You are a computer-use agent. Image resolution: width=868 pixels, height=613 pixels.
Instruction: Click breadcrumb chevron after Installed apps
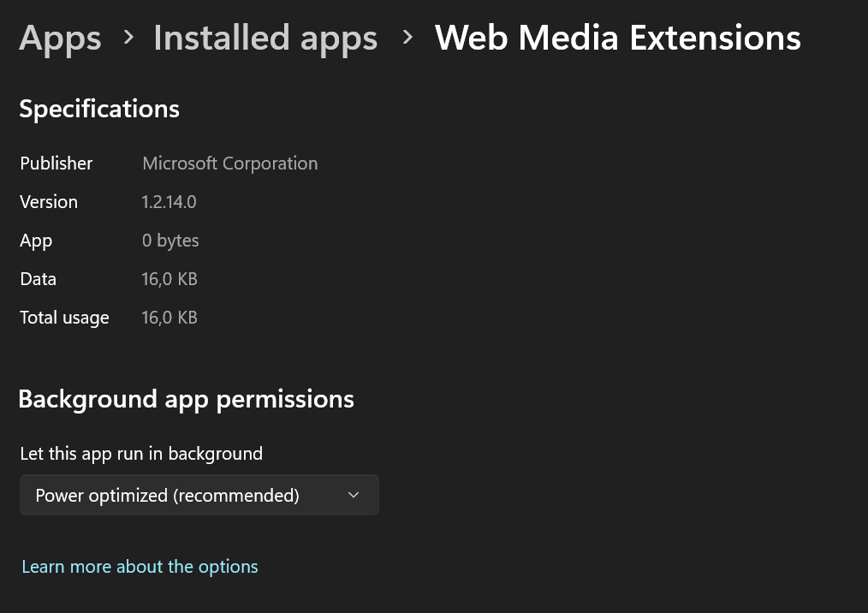(x=407, y=37)
